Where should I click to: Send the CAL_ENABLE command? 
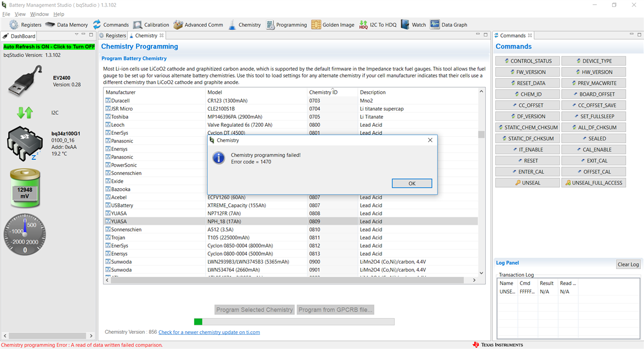[593, 149]
